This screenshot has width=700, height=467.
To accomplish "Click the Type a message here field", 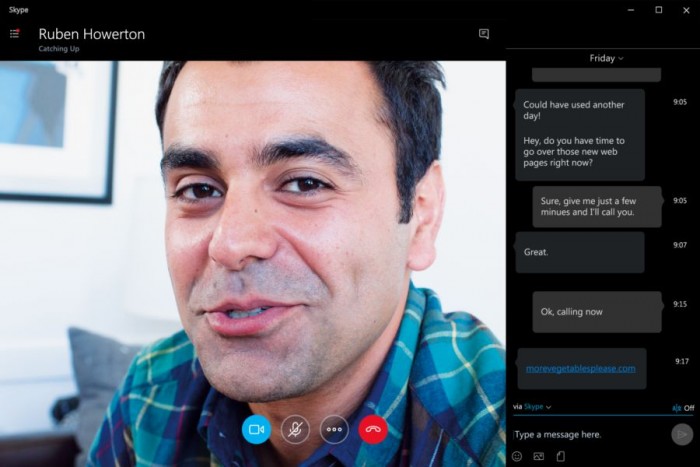I will click(x=589, y=434).
